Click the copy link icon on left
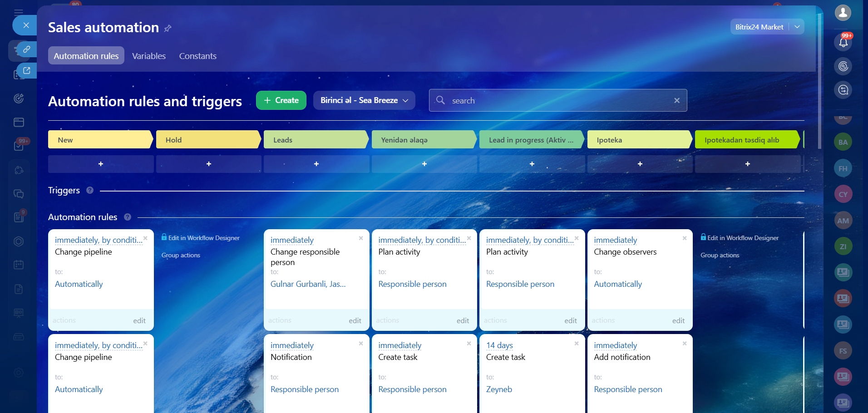868x413 pixels. 26,49
